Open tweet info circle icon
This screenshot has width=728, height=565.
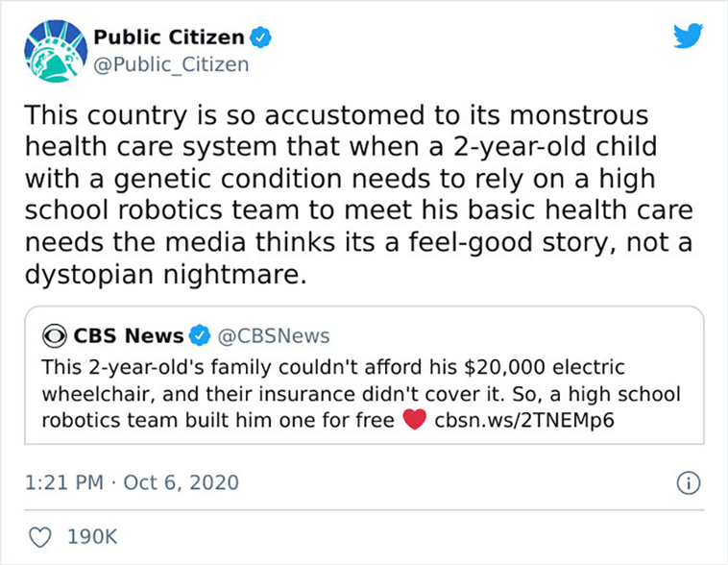pyautogui.click(x=689, y=482)
